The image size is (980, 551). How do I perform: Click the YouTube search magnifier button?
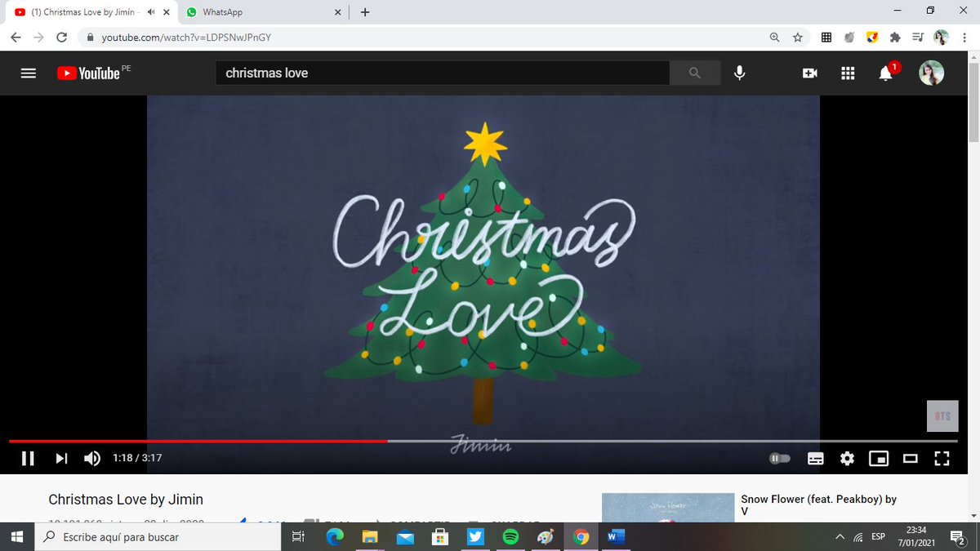pyautogui.click(x=695, y=73)
